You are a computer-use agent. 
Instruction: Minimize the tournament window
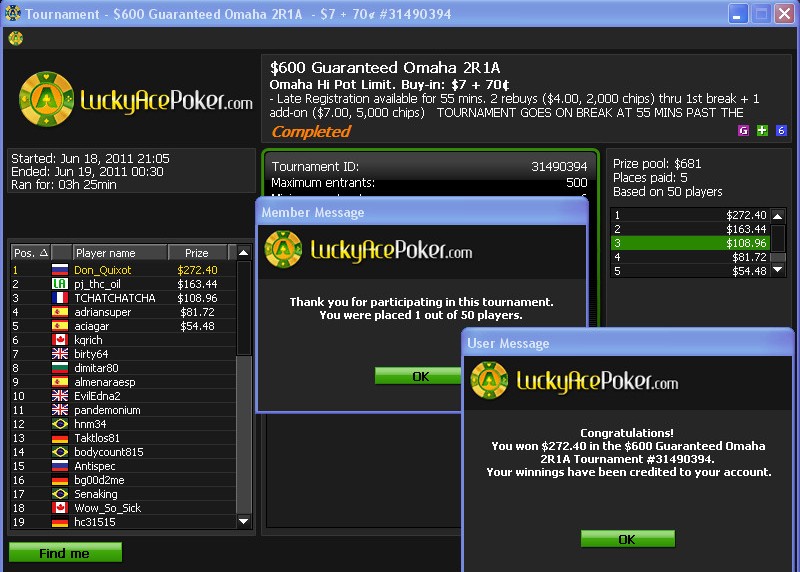point(738,13)
